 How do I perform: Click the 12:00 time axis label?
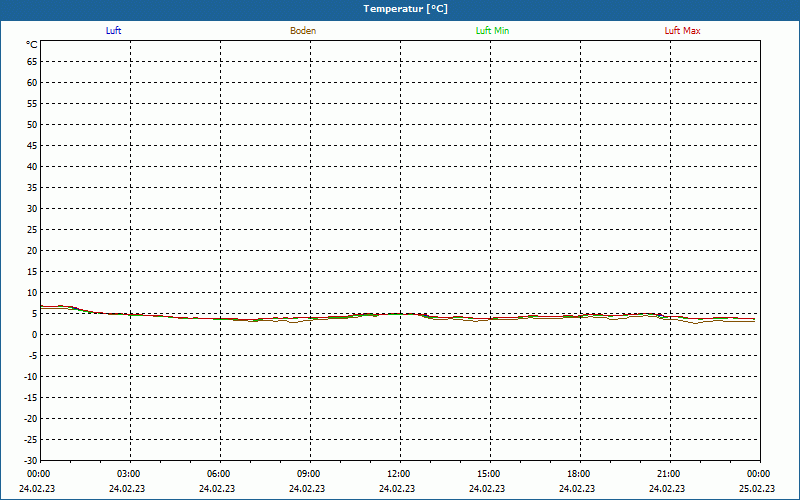tap(398, 474)
